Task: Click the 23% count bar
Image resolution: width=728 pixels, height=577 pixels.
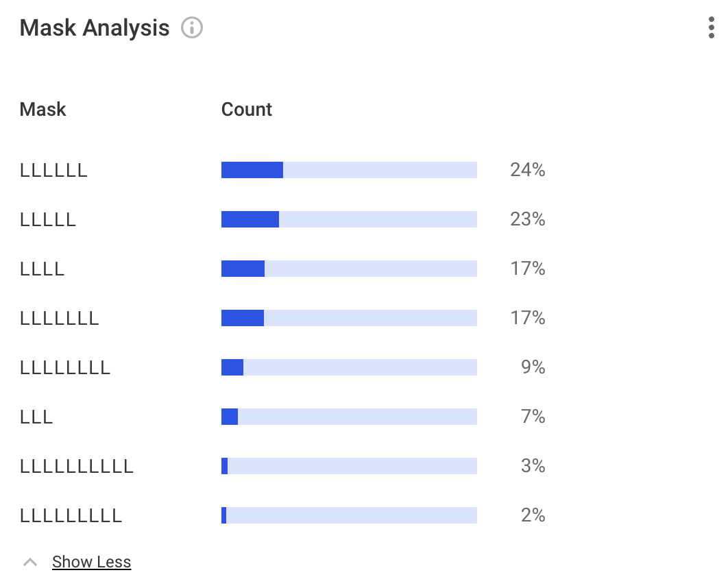Action: point(349,219)
